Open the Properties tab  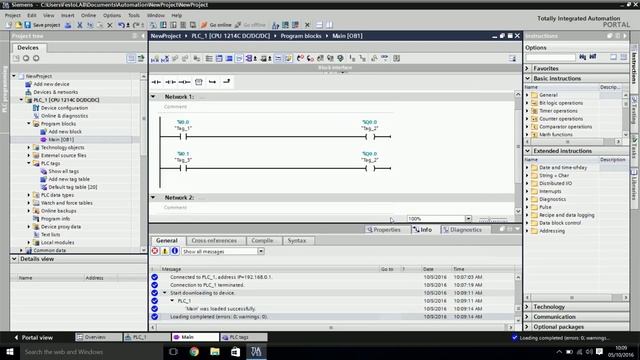coord(383,230)
